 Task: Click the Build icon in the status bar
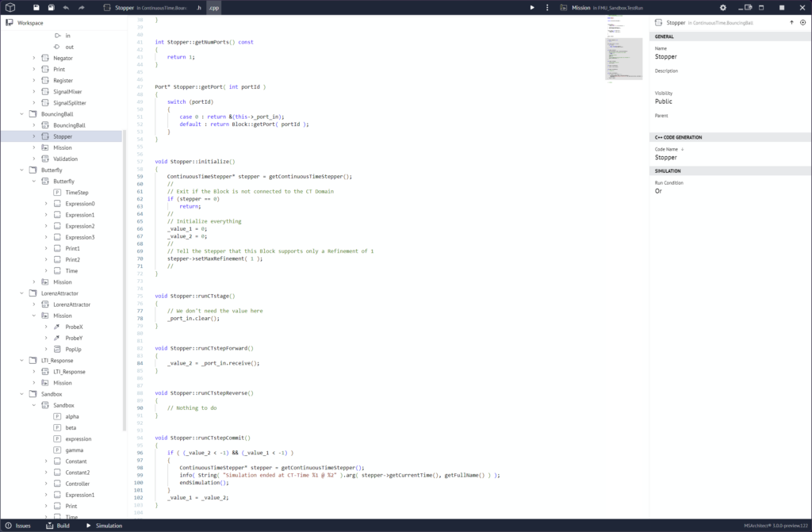tap(50, 526)
